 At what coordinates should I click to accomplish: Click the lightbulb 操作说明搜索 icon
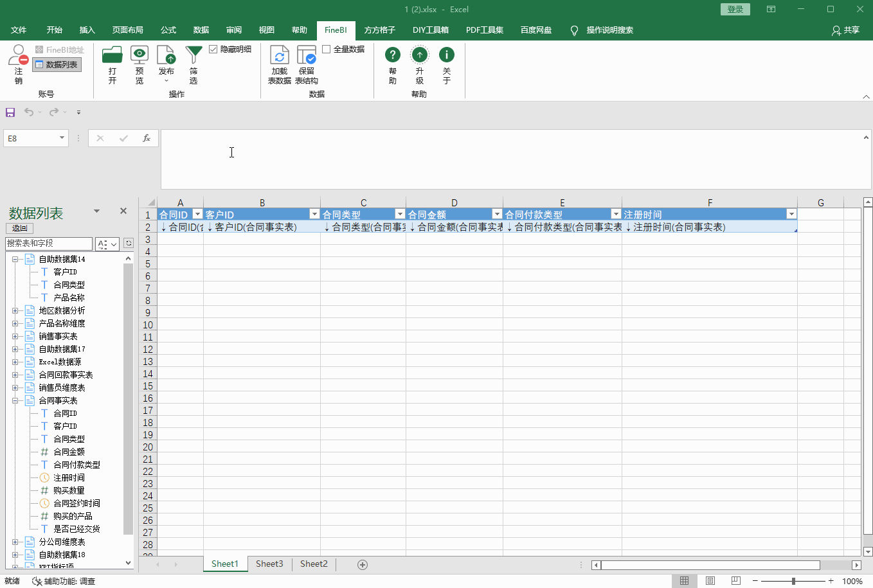(574, 30)
